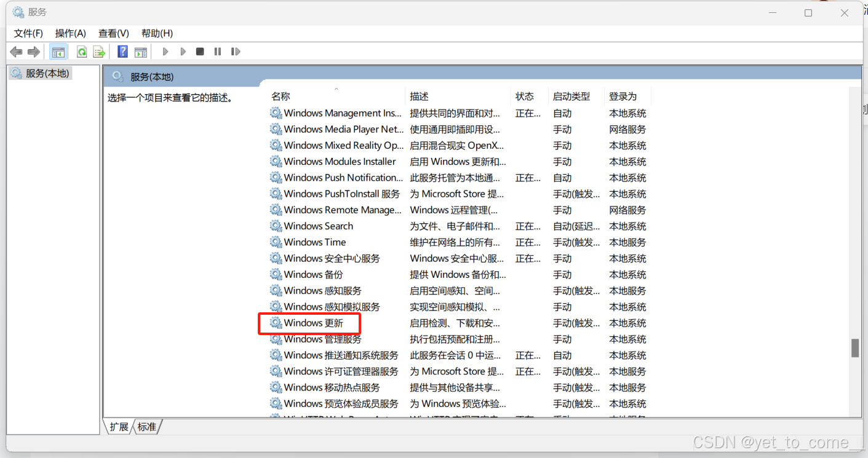This screenshot has height=458, width=868.
Task: Click gear icon beside Windows Search
Action: pyautogui.click(x=276, y=226)
